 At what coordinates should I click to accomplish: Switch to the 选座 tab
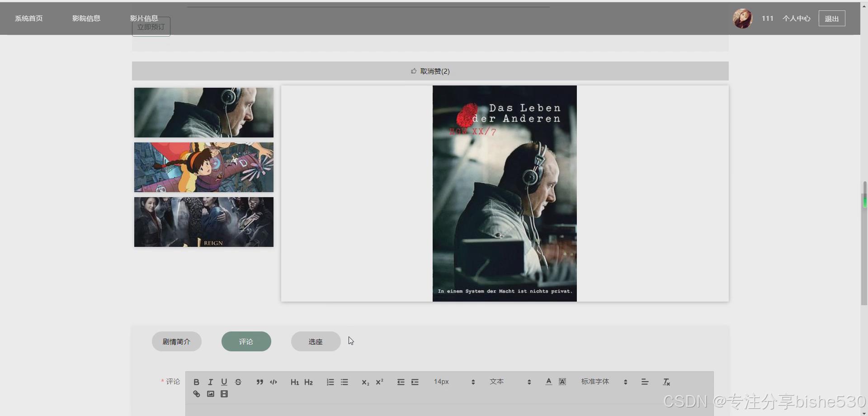[x=316, y=341]
